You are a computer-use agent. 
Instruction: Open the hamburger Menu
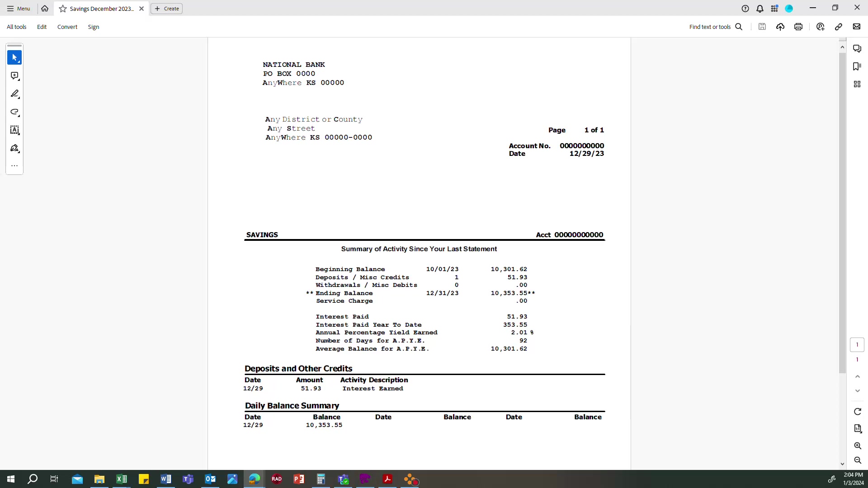pyautogui.click(x=18, y=9)
